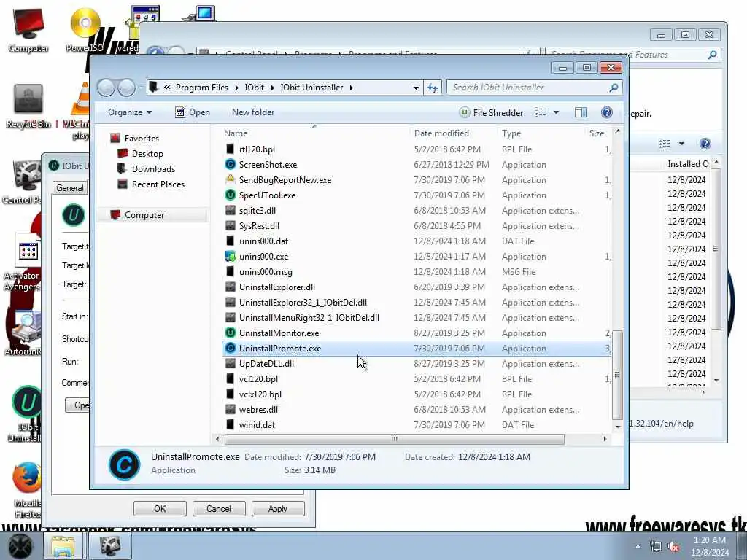Select the winid.dat file
Viewport: 747px width, 560px height.
(417, 425)
